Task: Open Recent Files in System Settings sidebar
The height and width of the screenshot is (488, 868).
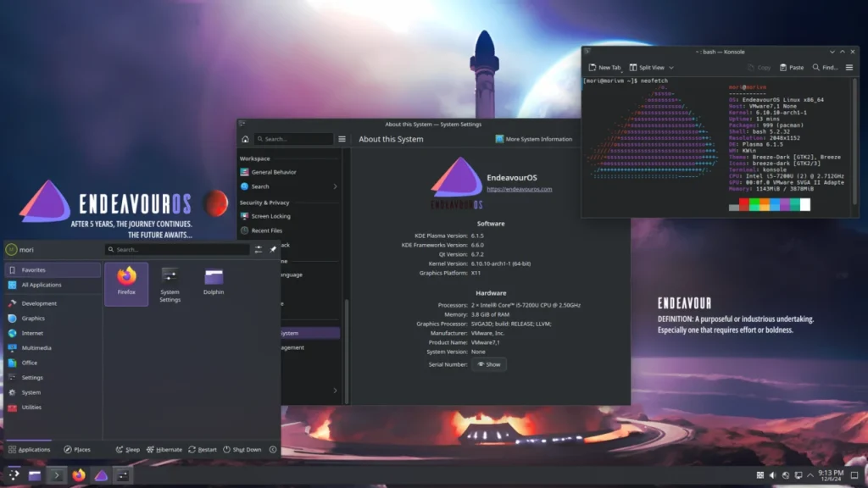Action: point(289,230)
